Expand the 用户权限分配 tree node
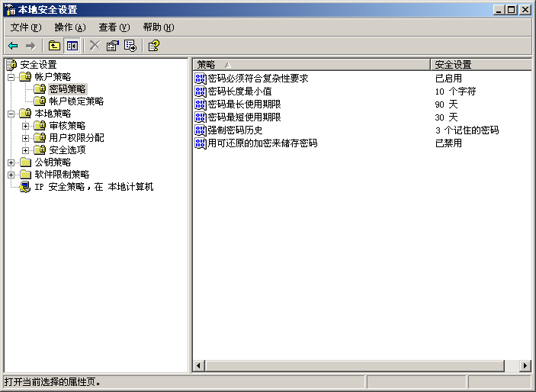This screenshot has width=536, height=392. (25, 138)
